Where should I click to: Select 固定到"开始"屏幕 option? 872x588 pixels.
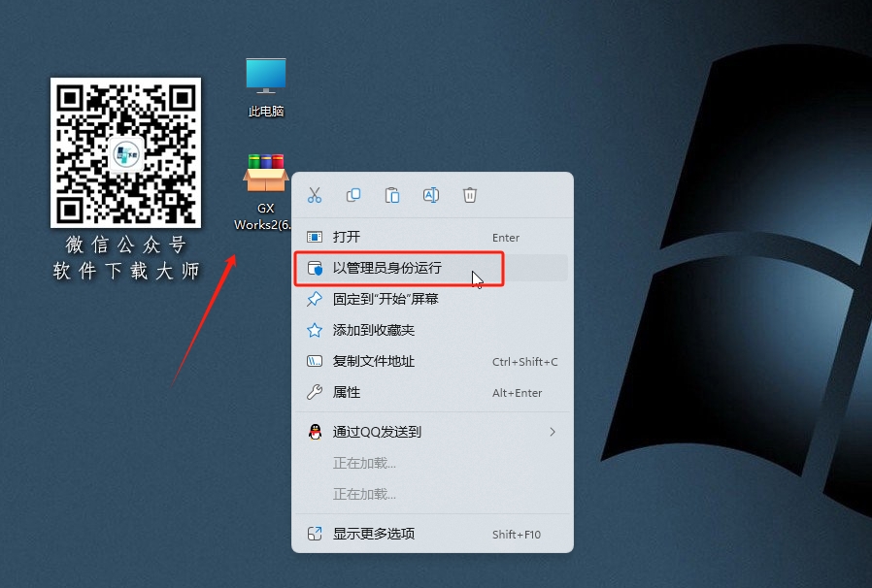(x=432, y=300)
